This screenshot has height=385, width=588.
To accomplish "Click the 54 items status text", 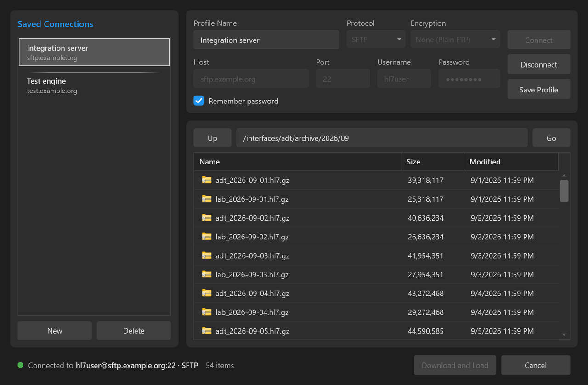I will (x=220, y=366).
